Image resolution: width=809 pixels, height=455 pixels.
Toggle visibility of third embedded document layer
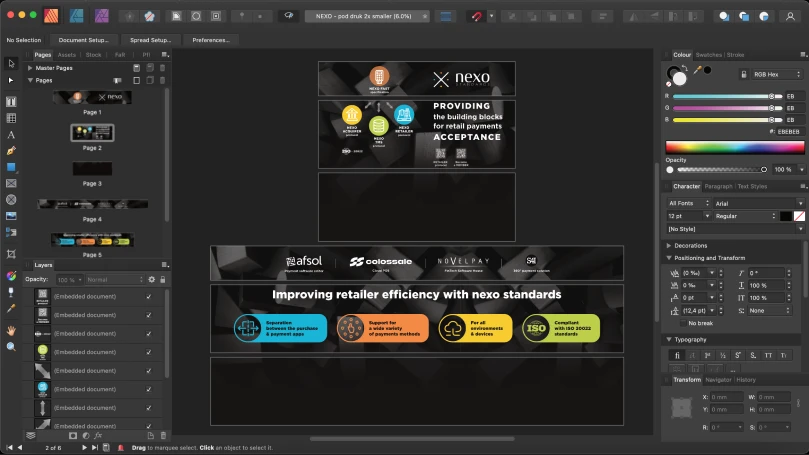tap(148, 334)
